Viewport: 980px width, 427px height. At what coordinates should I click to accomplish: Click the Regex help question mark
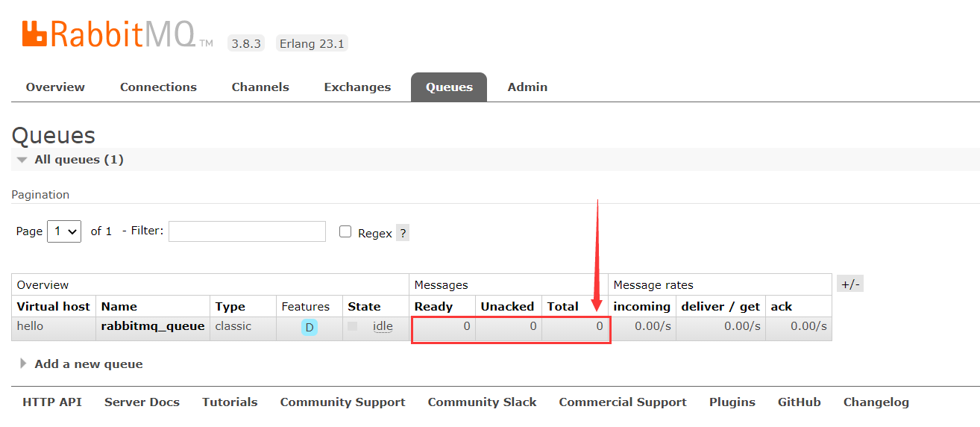point(402,233)
